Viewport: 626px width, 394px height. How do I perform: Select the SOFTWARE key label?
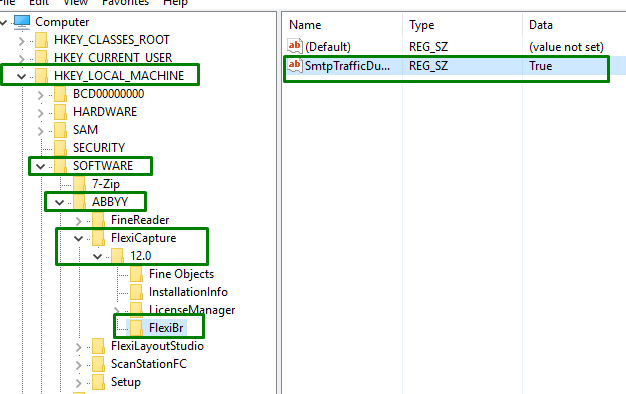point(103,166)
